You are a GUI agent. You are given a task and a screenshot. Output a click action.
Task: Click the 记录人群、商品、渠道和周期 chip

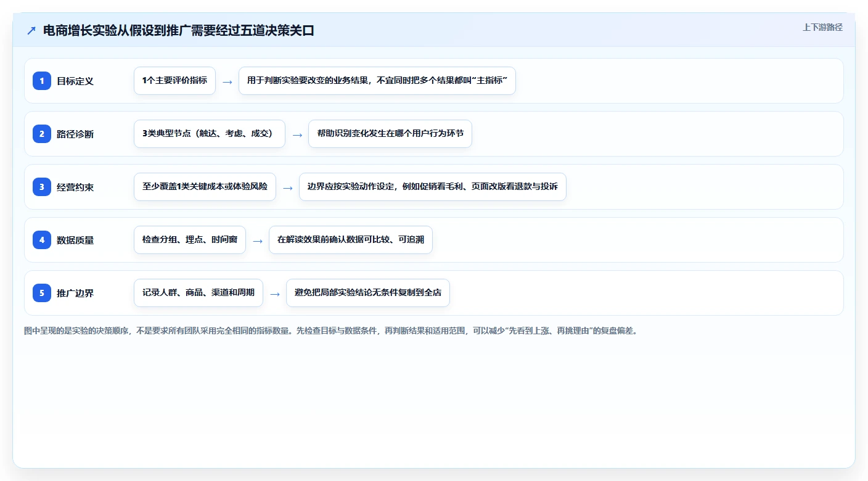(199, 293)
